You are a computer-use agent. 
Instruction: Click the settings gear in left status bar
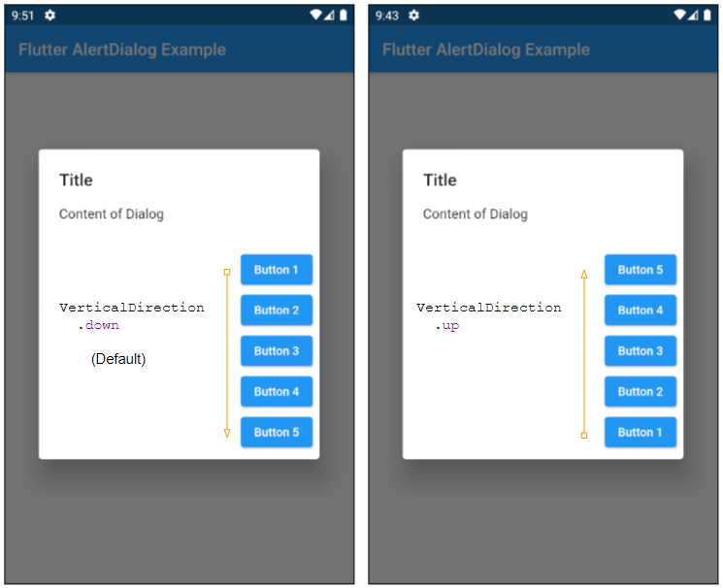point(49,16)
